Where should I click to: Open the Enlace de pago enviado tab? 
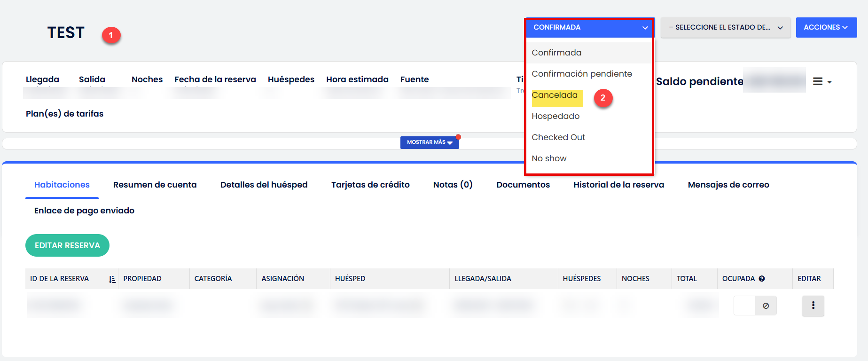click(84, 211)
